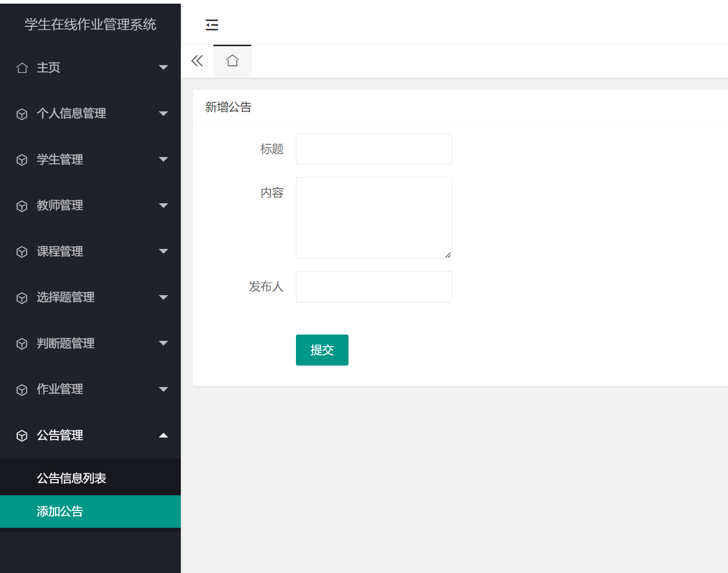Image resolution: width=728 pixels, height=573 pixels.
Task: Open the 选择题管理 menu item
Action: point(90,297)
